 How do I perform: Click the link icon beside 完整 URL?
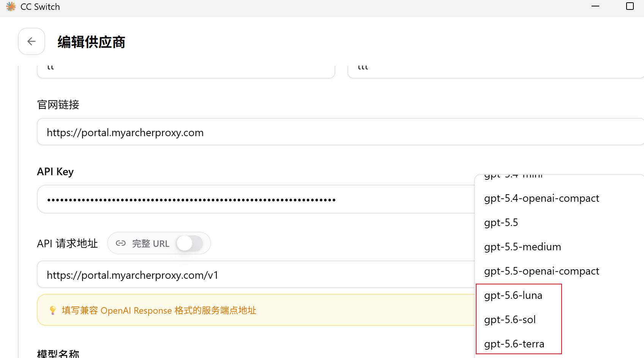tap(121, 243)
